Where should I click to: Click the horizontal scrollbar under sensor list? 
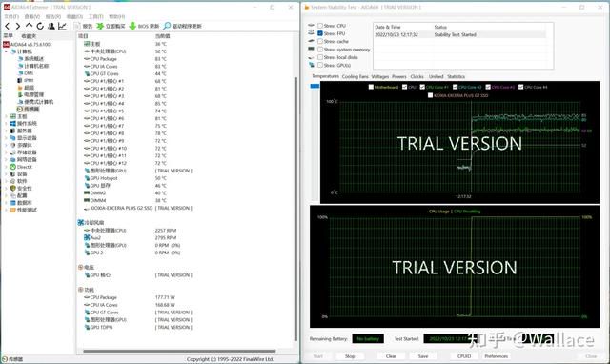[179, 351]
